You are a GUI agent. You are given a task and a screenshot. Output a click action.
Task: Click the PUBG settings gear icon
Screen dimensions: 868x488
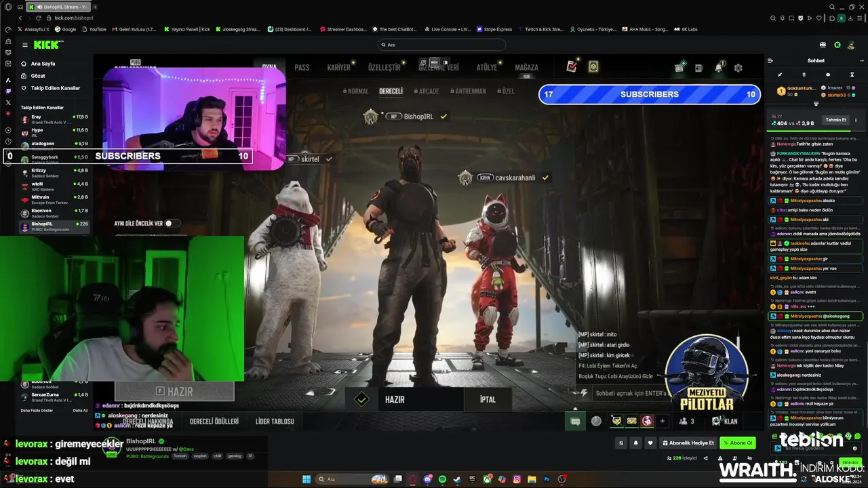tap(738, 68)
